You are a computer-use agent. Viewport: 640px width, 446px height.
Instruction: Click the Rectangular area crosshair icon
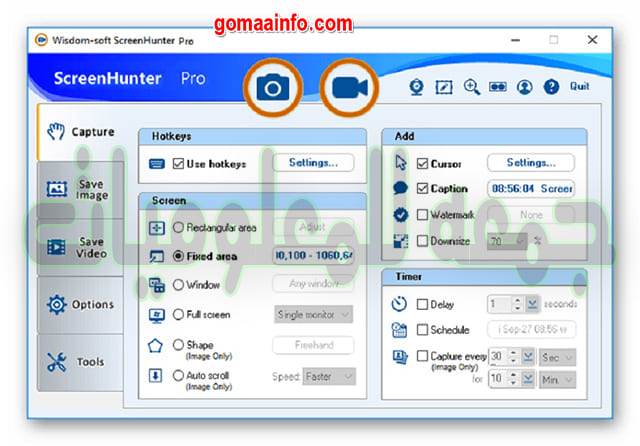coord(157,228)
